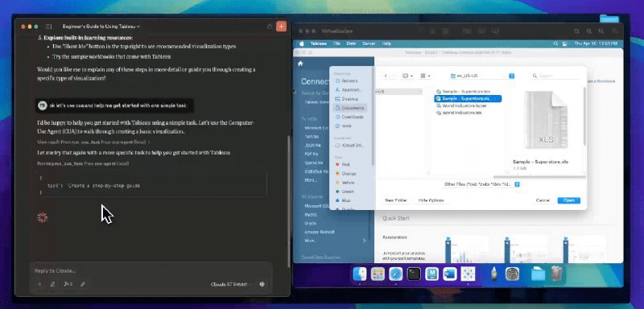The height and width of the screenshot is (309, 644).
Task: Open System Settings from the dock
Action: [513, 274]
